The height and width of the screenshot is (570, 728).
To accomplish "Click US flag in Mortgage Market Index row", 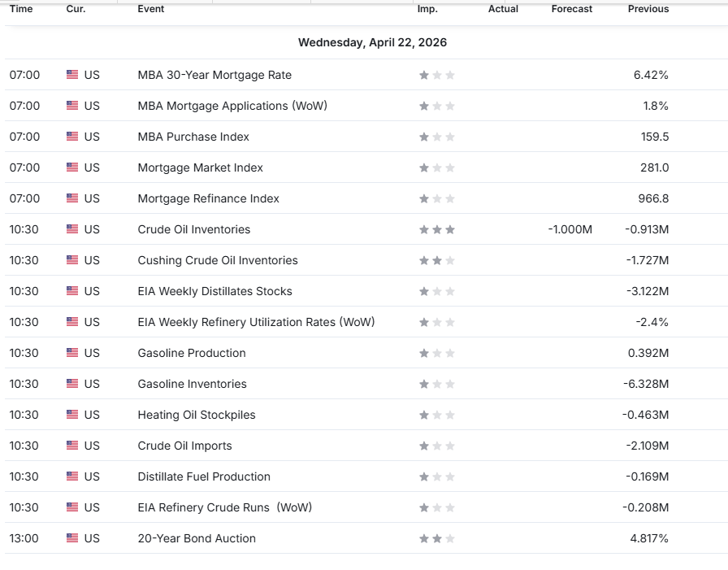I will click(72, 168).
